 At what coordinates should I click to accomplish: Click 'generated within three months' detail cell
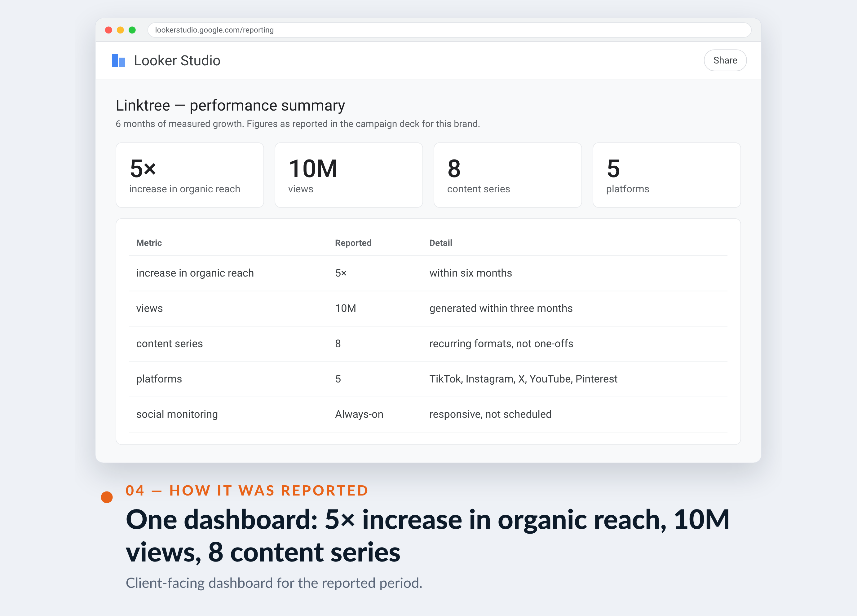click(501, 308)
